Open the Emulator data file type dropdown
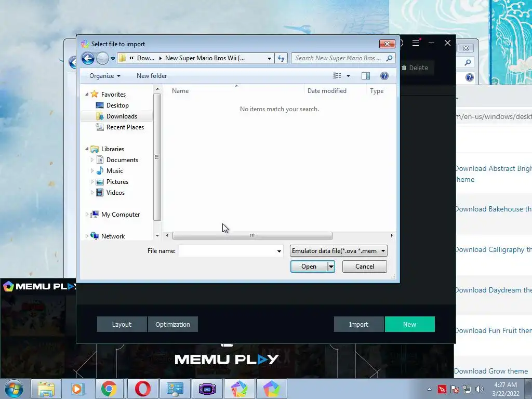 338,251
